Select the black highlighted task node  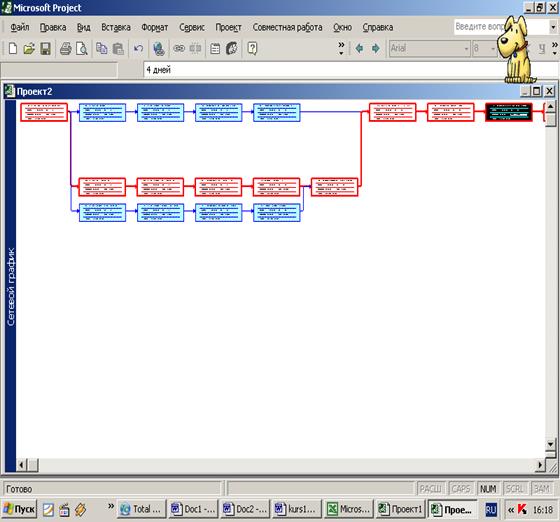point(509,112)
